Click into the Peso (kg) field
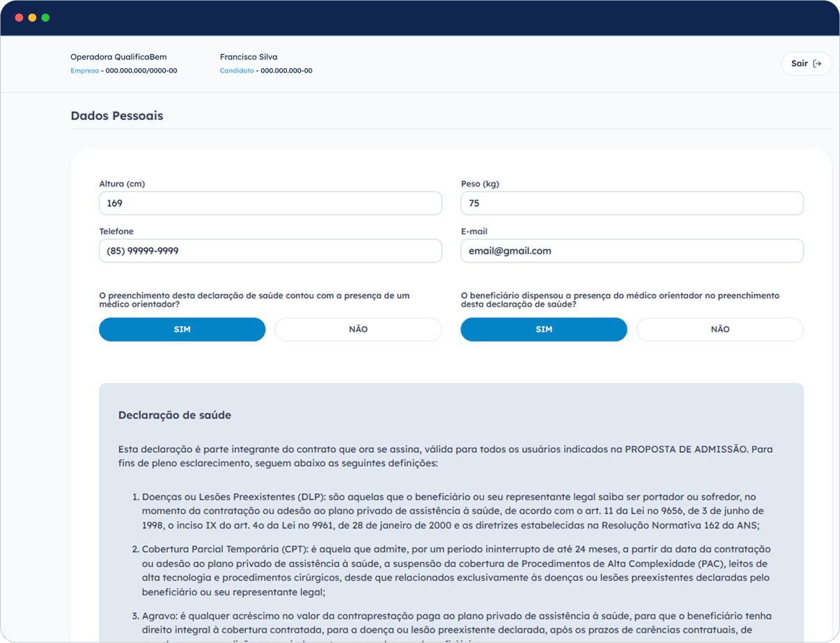The height and width of the screenshot is (643, 840). (x=632, y=203)
